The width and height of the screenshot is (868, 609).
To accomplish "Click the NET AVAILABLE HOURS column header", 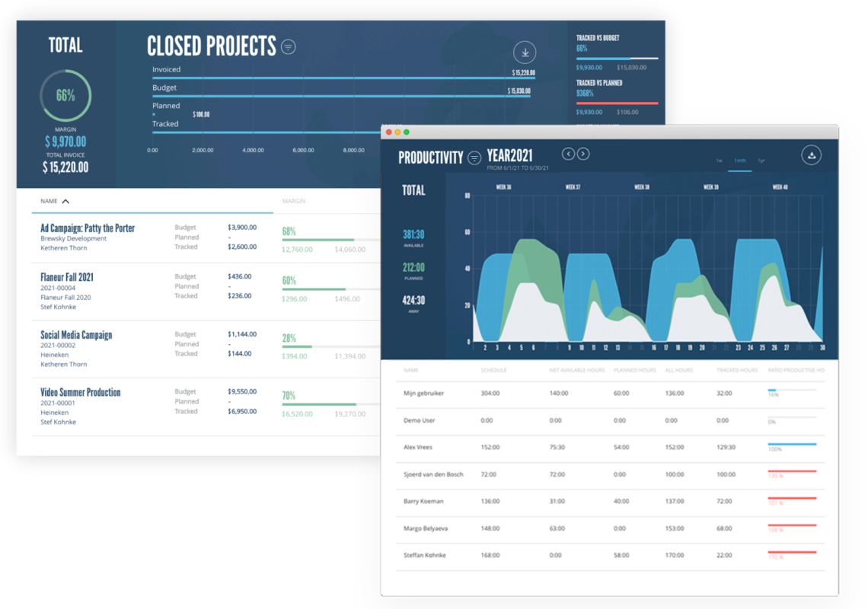I will [x=577, y=370].
